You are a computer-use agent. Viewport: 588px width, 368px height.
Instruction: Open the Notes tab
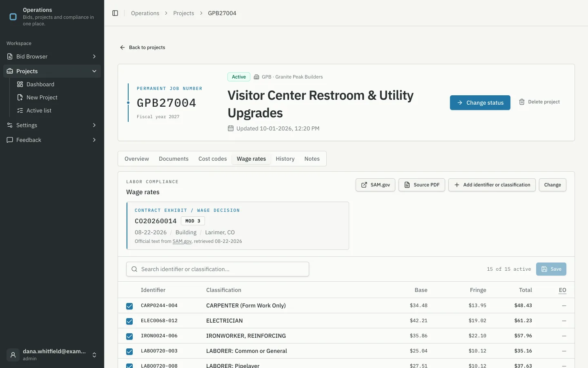click(x=312, y=159)
